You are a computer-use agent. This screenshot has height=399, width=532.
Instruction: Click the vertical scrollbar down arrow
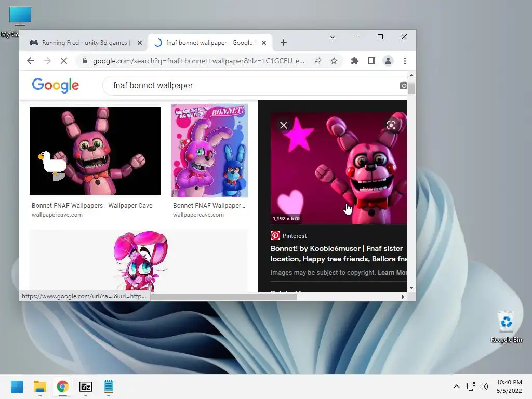pos(411,288)
